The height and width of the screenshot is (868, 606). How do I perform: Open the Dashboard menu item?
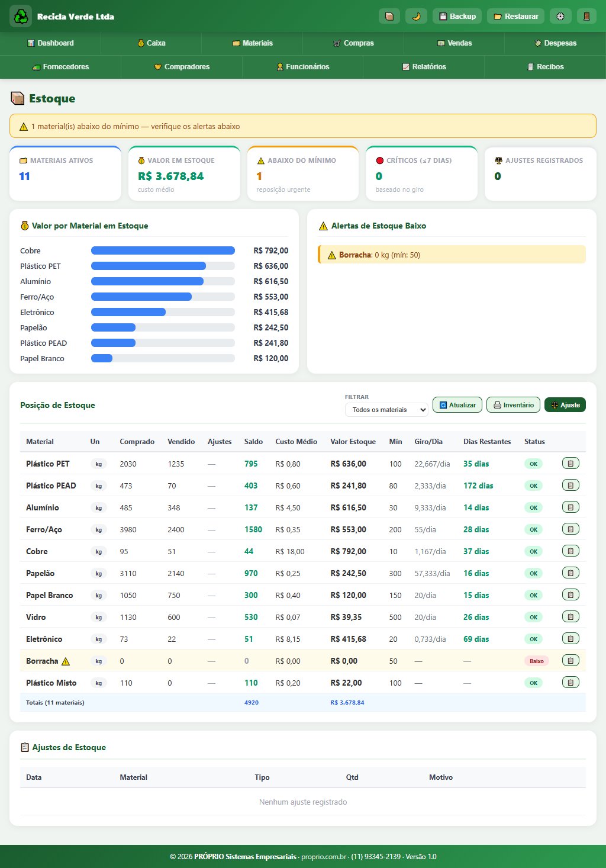click(51, 43)
